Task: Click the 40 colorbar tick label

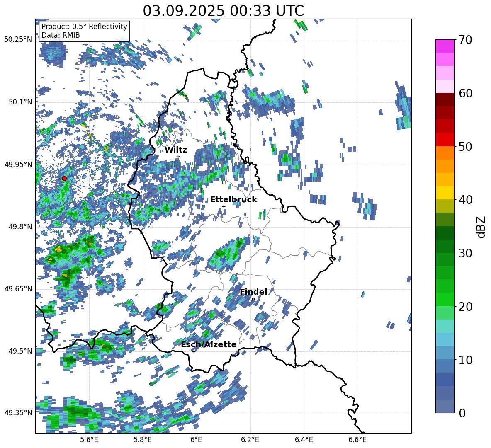Action: [465, 200]
